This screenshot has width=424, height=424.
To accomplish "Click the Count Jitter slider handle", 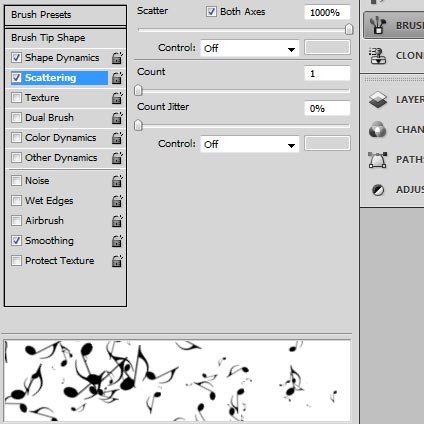I will [138, 125].
